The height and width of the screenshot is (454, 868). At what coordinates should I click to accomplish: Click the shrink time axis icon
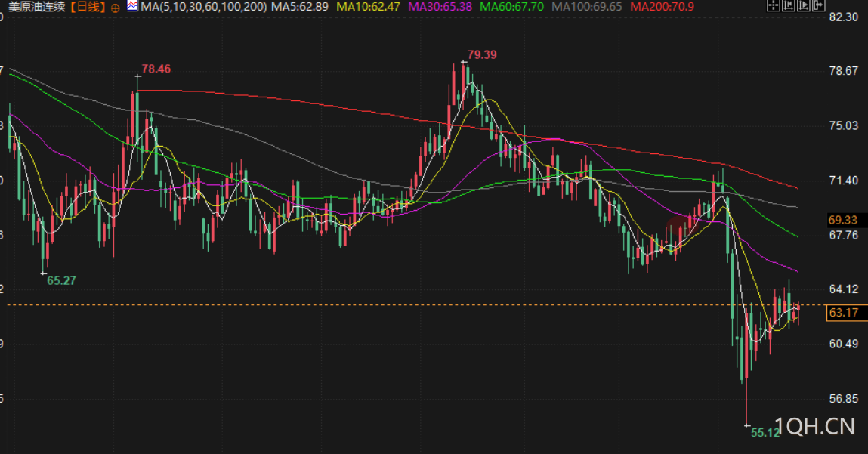(788, 5)
